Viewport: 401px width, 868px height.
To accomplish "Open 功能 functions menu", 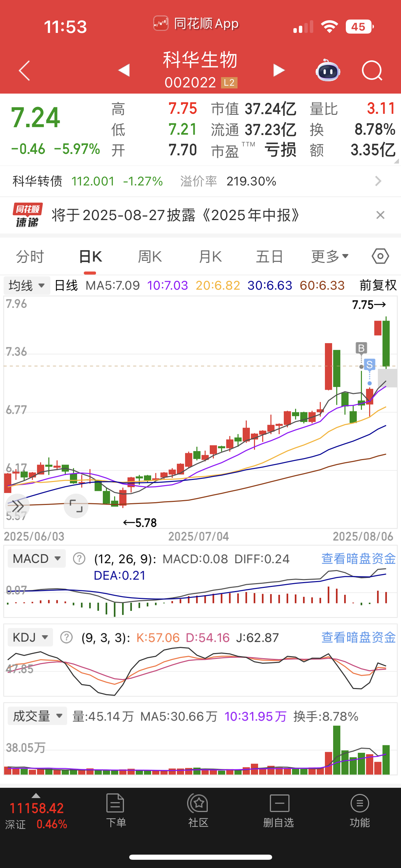I will 360,811.
